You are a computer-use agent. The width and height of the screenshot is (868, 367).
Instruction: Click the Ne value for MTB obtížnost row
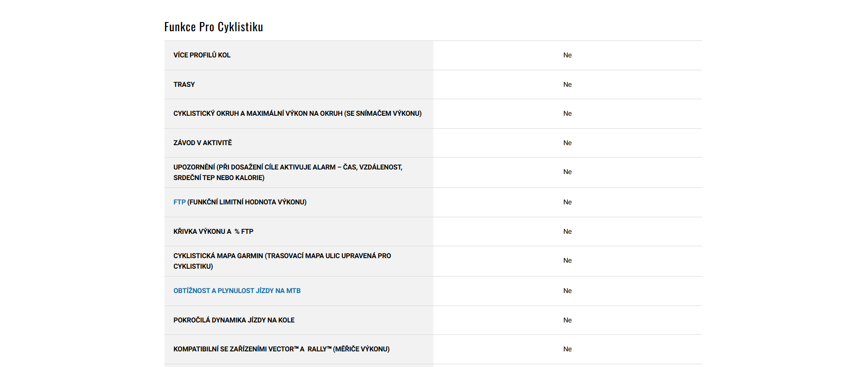tap(567, 291)
